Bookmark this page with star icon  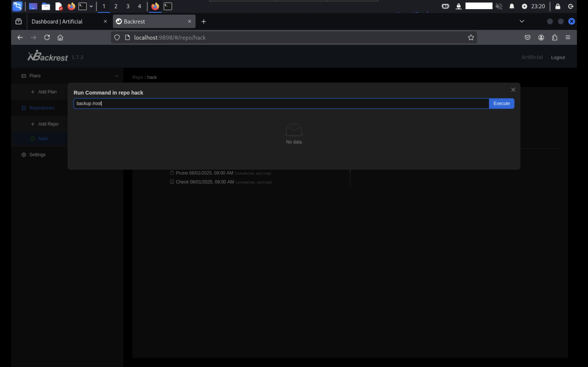pos(471,37)
